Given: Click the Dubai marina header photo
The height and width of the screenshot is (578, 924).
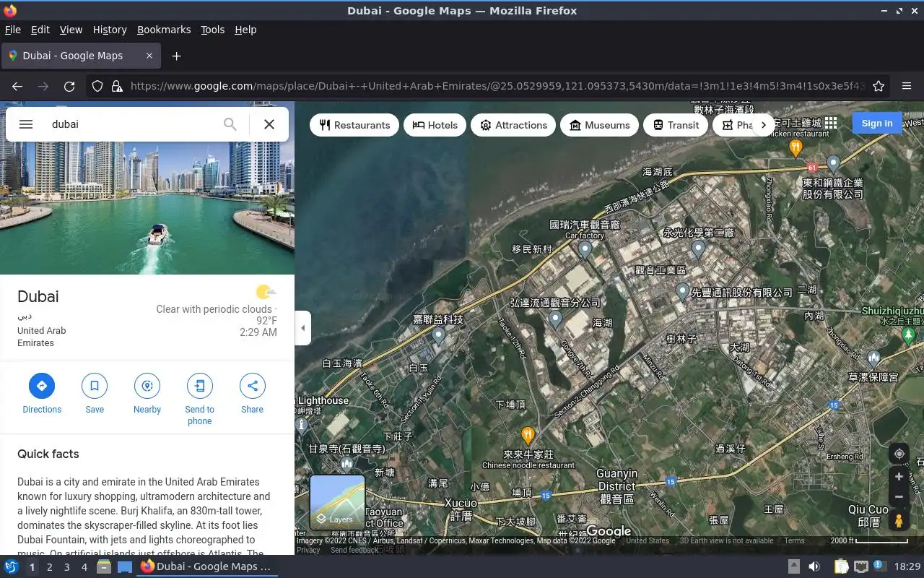Looking at the screenshot, I should (147, 208).
